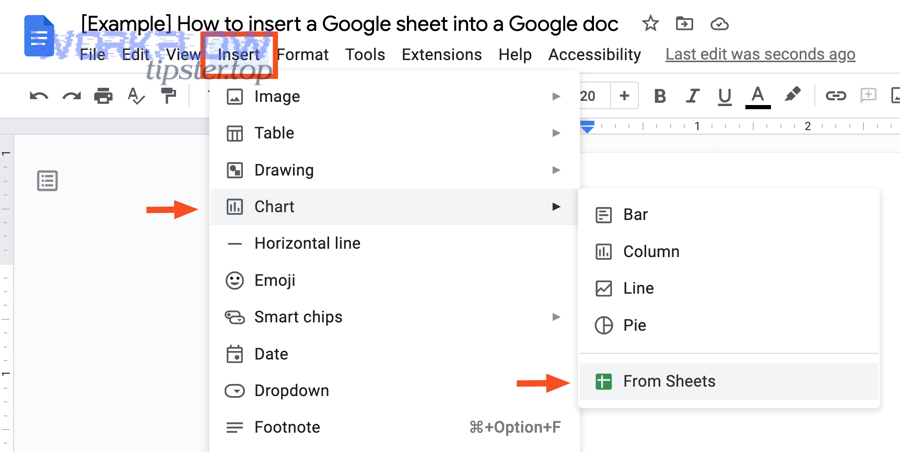Open the Format menu
900x452 pixels.
302,55
